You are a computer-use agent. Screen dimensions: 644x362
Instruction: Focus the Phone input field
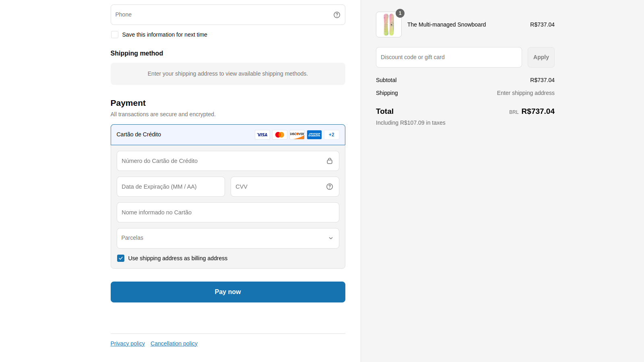click(228, 15)
